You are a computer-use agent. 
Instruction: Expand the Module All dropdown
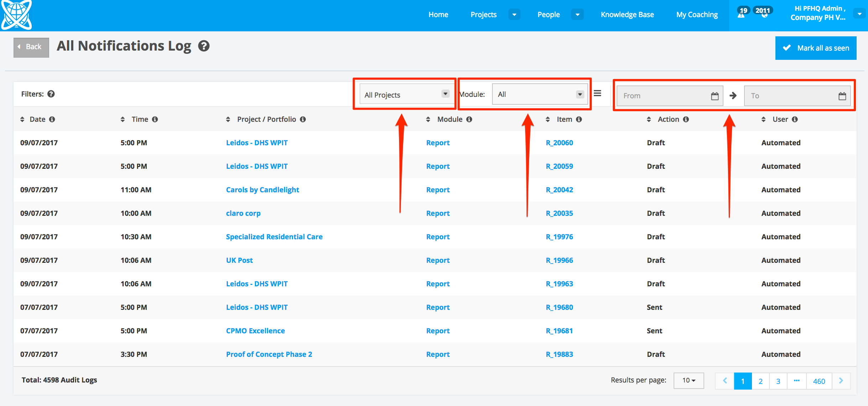540,94
